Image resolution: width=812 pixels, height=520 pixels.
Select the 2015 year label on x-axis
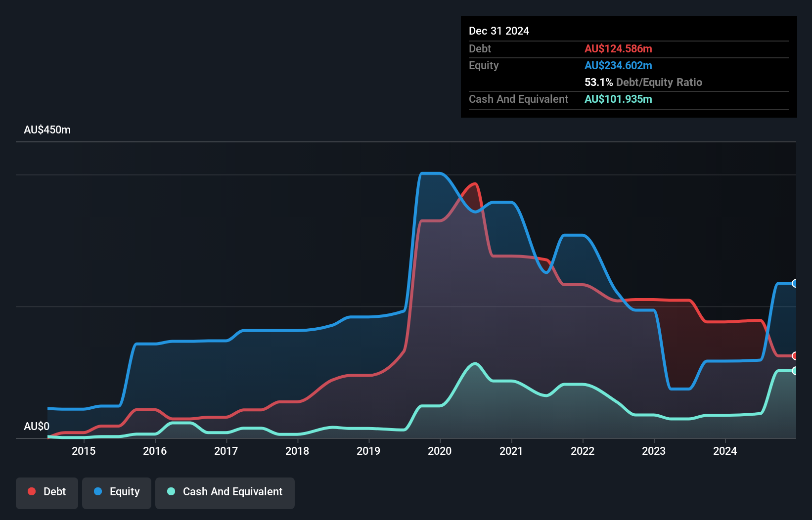coord(84,451)
